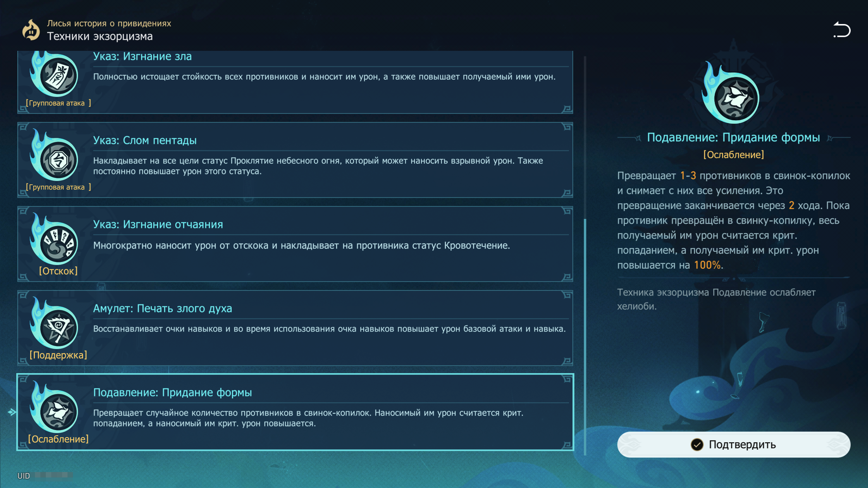Click the Подавление: Придание формы list icon
The height and width of the screenshot is (488, 868).
[x=58, y=412]
